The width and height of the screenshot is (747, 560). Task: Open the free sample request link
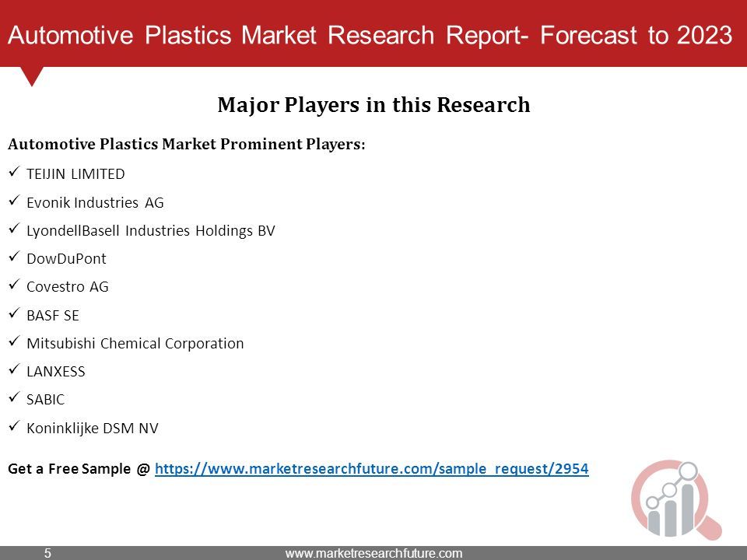click(x=372, y=468)
